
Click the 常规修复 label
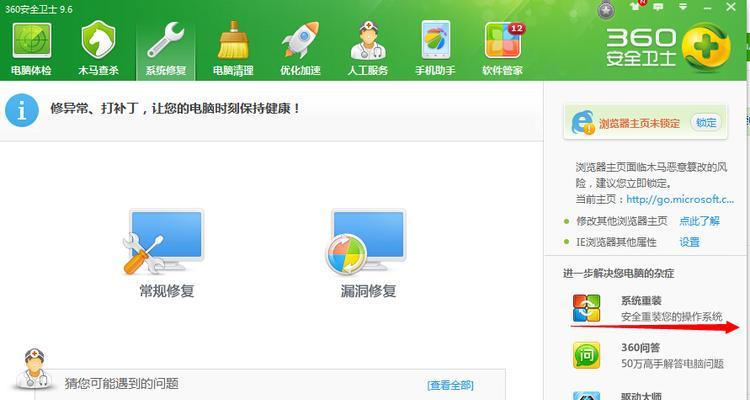[167, 290]
